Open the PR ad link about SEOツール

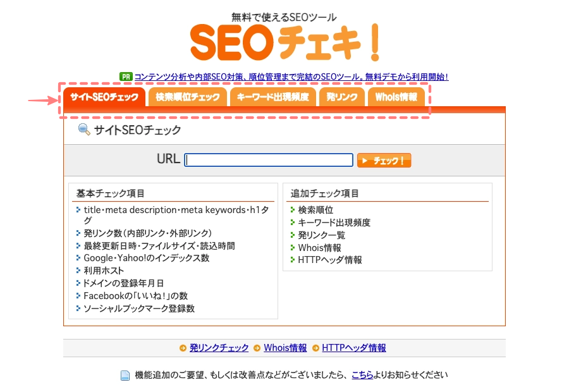[x=291, y=77]
